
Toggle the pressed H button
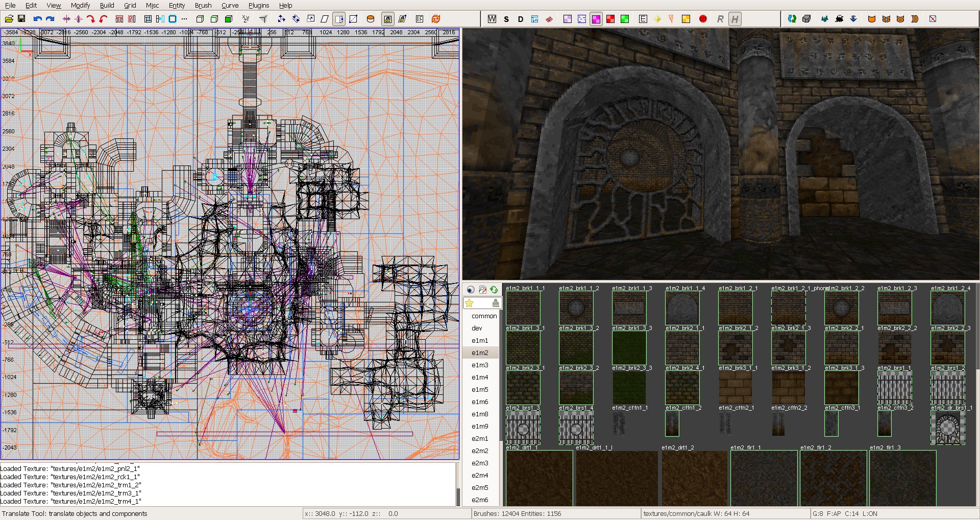coord(734,19)
